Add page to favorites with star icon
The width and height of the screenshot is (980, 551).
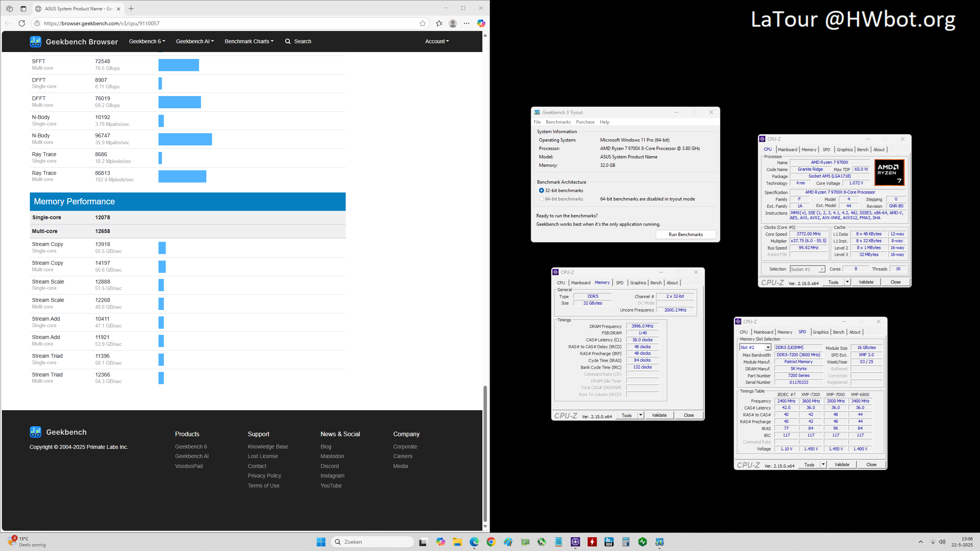pos(422,23)
